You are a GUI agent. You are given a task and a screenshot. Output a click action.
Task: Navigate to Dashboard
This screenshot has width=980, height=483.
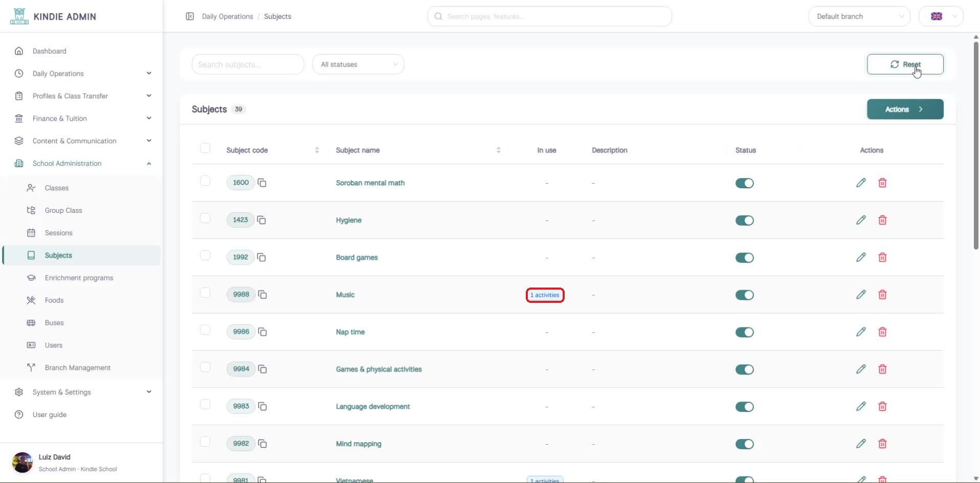[82, 51]
